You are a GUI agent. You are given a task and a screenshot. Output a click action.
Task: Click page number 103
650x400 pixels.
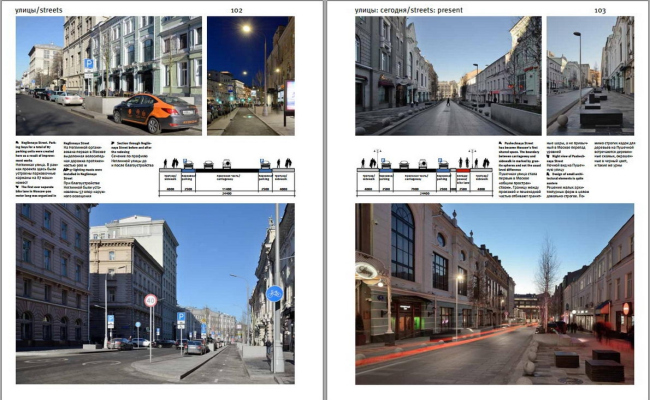point(600,9)
